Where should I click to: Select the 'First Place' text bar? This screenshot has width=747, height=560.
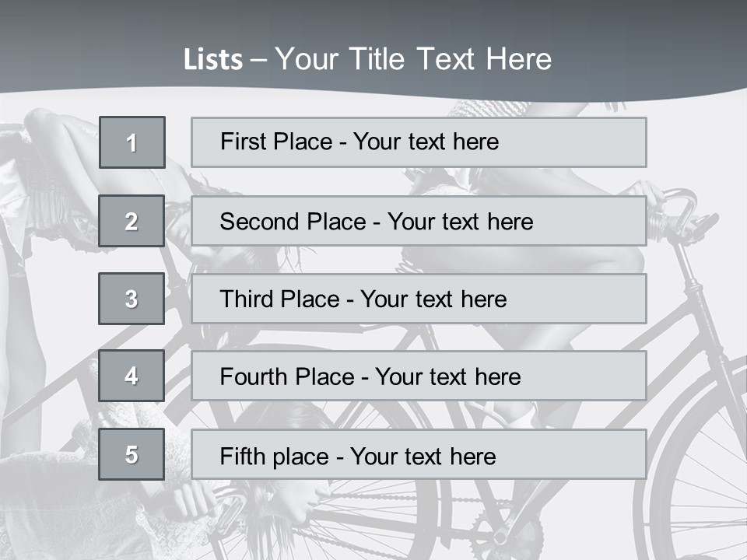tap(419, 142)
